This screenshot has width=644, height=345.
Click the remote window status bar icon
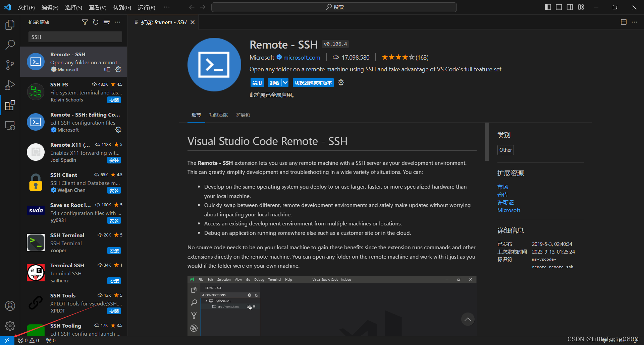pyautogui.click(x=7, y=340)
